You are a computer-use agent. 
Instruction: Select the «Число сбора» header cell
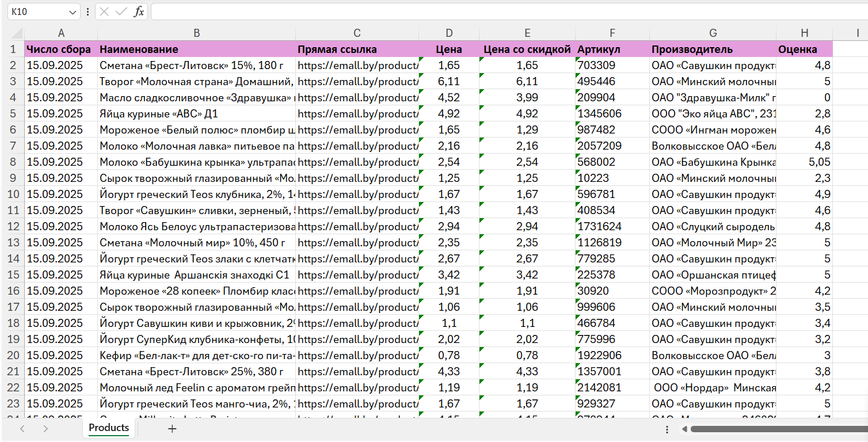(x=61, y=49)
